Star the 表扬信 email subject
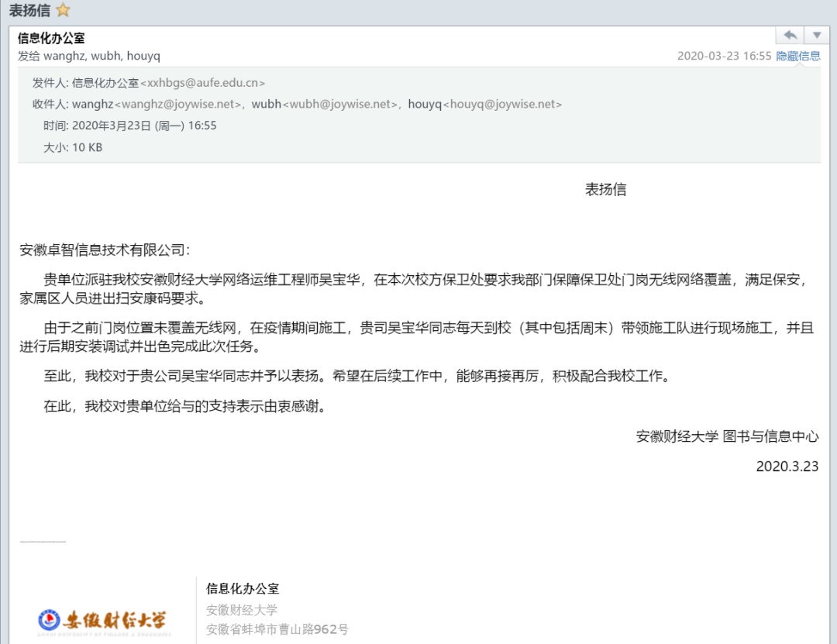 [x=64, y=10]
